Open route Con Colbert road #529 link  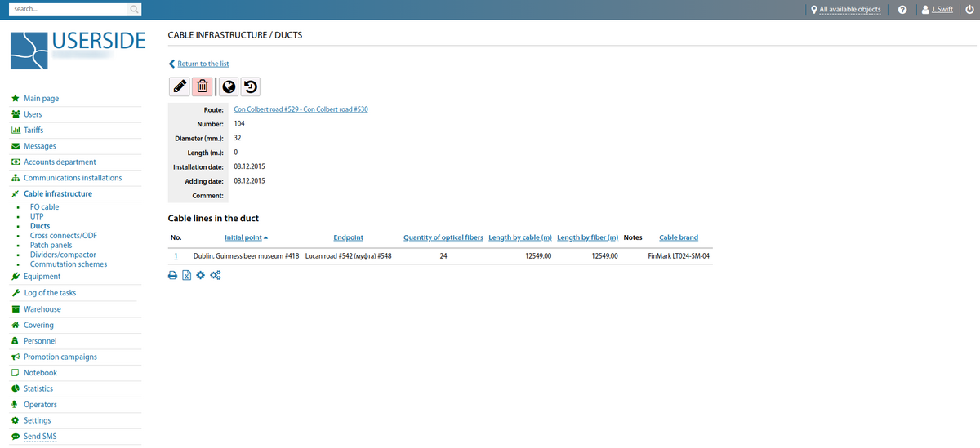coord(301,109)
